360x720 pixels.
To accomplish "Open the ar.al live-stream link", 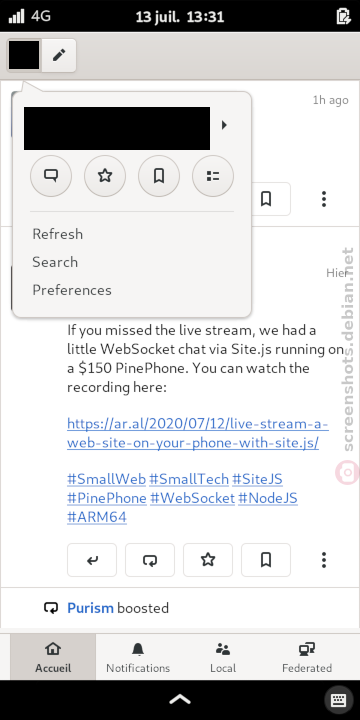I will [198, 433].
